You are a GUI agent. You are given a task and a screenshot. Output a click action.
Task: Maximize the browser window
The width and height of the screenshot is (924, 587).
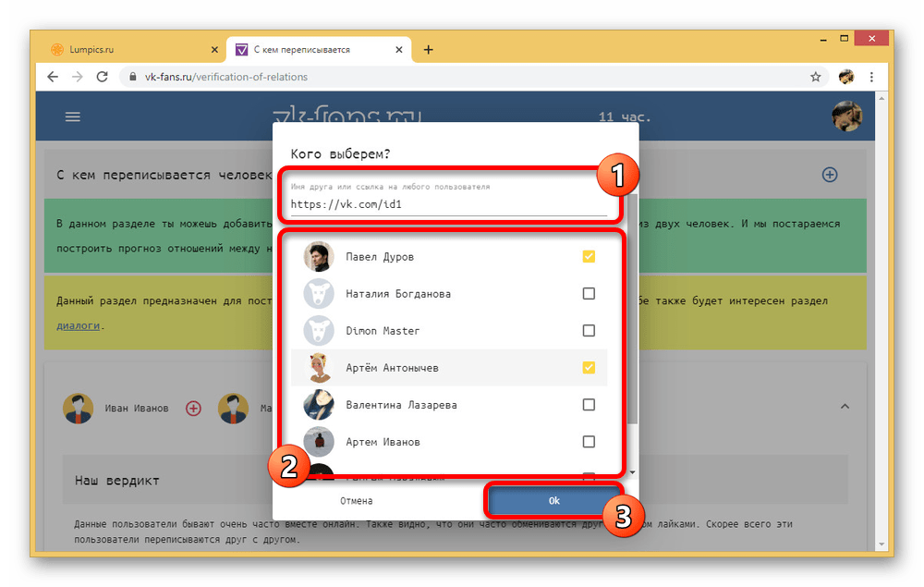[844, 38]
